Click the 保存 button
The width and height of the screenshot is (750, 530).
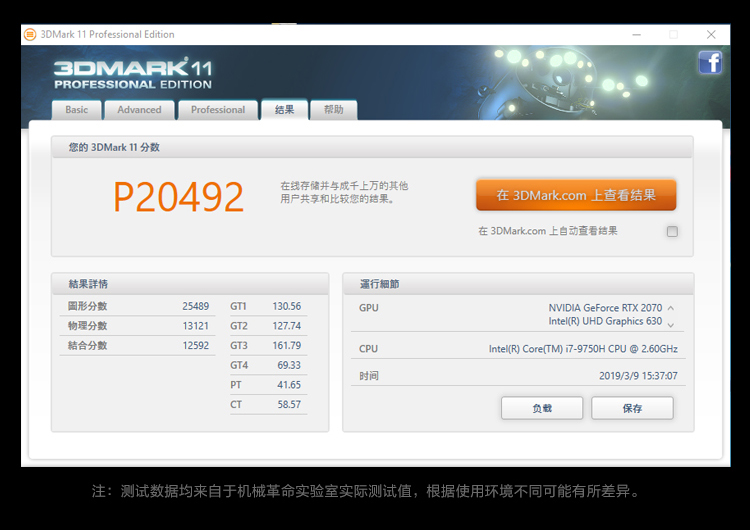632,408
